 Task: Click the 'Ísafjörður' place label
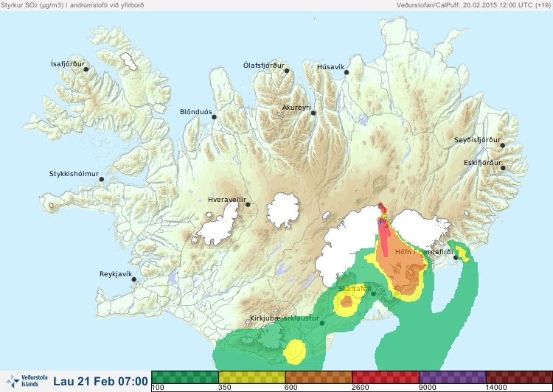pos(68,64)
